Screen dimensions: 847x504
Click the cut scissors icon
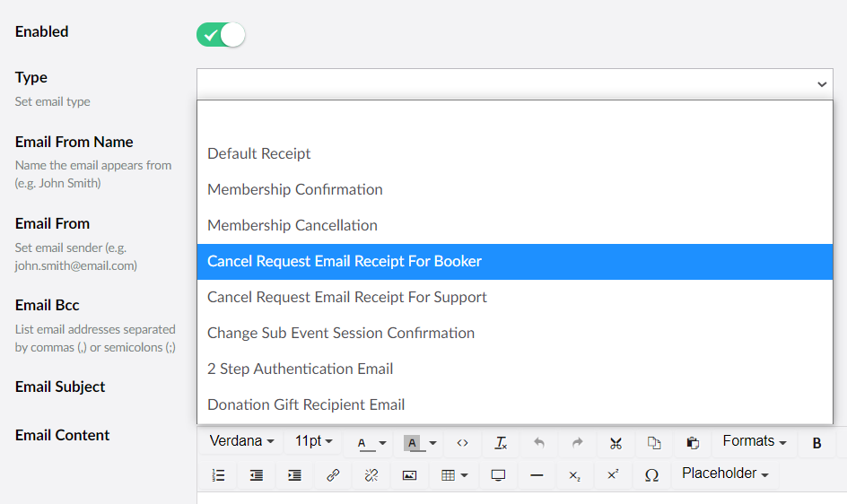click(x=616, y=443)
